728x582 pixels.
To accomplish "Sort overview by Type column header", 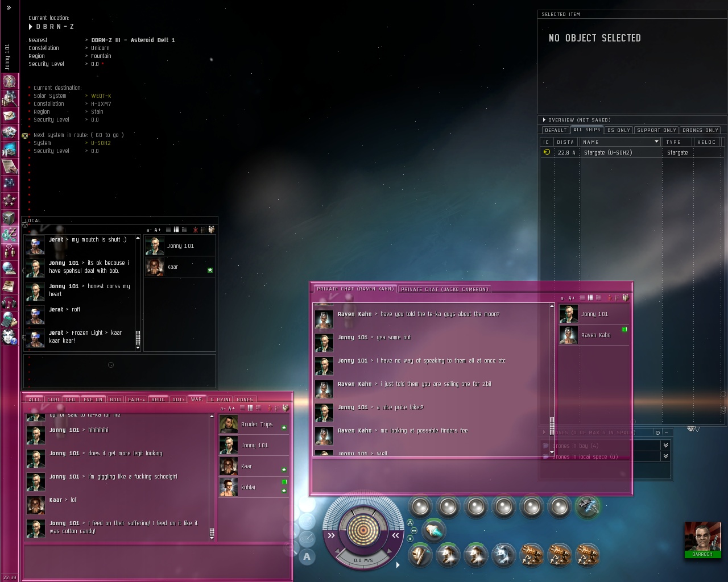I will 677,142.
